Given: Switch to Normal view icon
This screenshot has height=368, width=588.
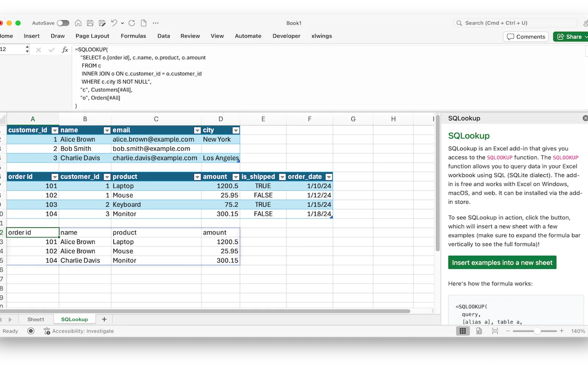Looking at the screenshot, I should click(x=463, y=331).
